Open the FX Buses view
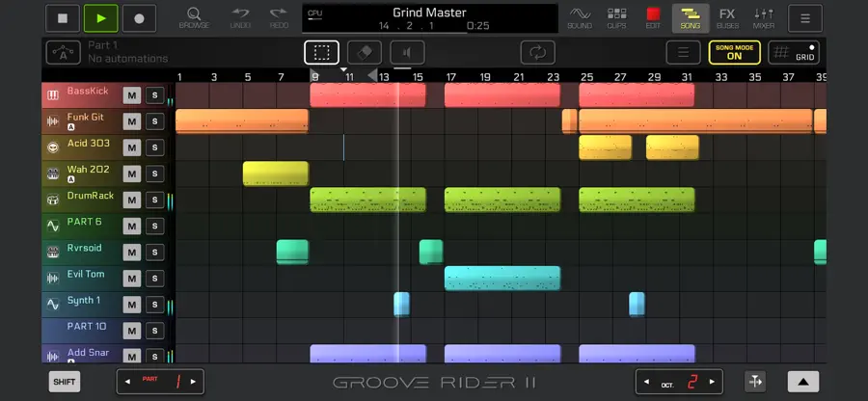 [727, 18]
